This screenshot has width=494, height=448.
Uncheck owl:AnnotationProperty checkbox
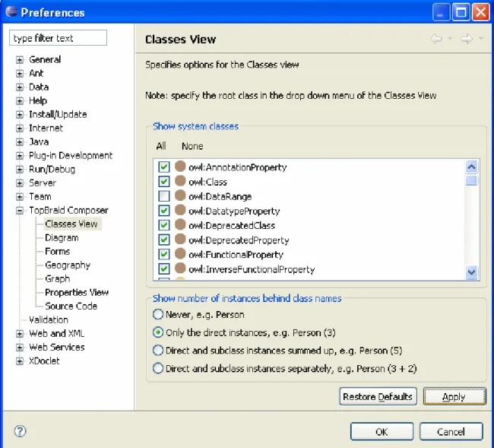point(164,167)
